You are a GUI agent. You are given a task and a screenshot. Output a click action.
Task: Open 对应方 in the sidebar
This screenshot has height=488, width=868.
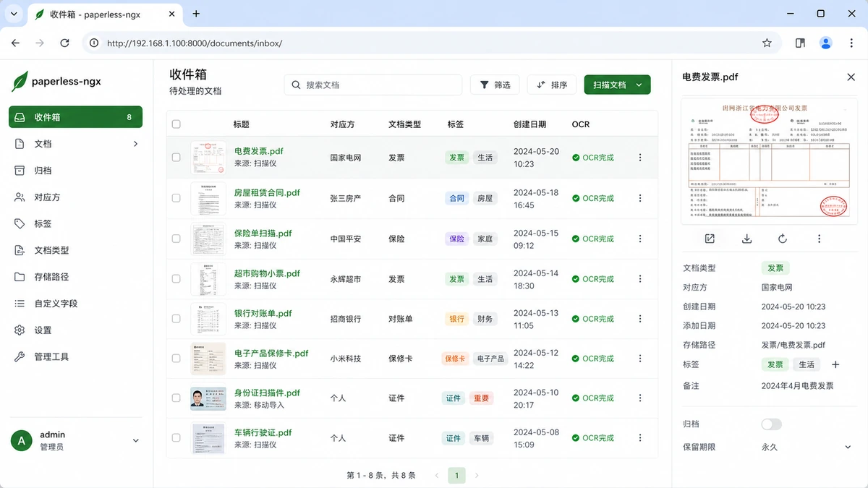[75, 197]
